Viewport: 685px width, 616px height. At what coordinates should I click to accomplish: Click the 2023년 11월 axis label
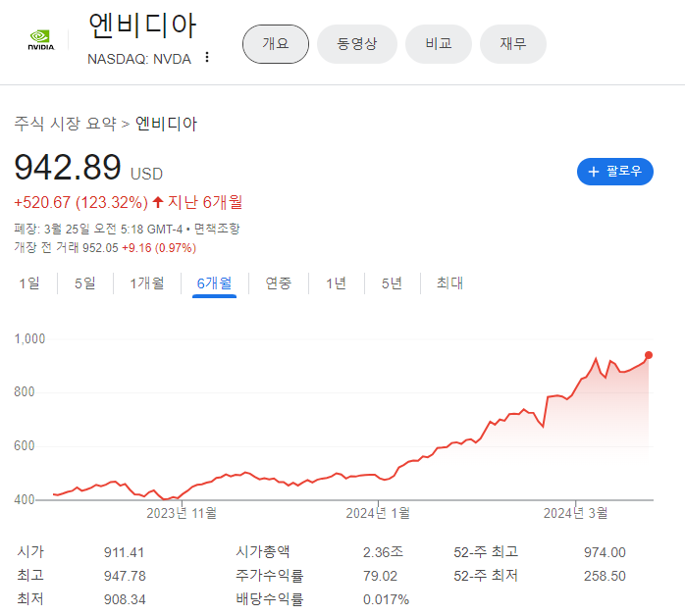pyautogui.click(x=182, y=513)
